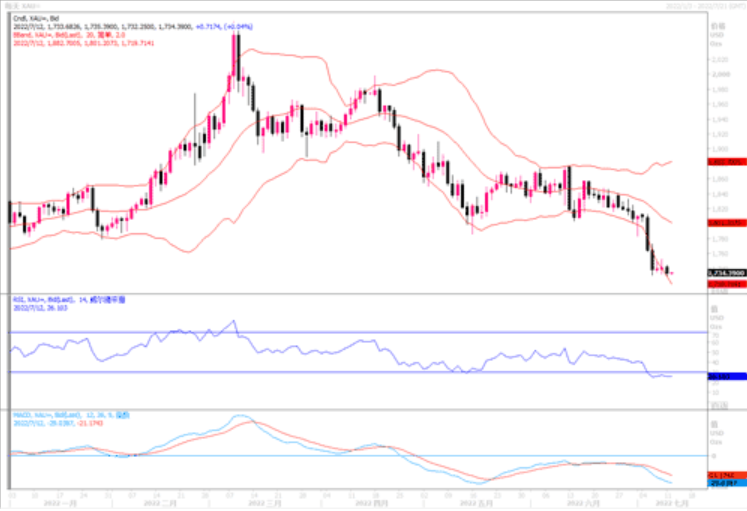Click the red upper Bollinger value tag 1,882

(x=727, y=162)
